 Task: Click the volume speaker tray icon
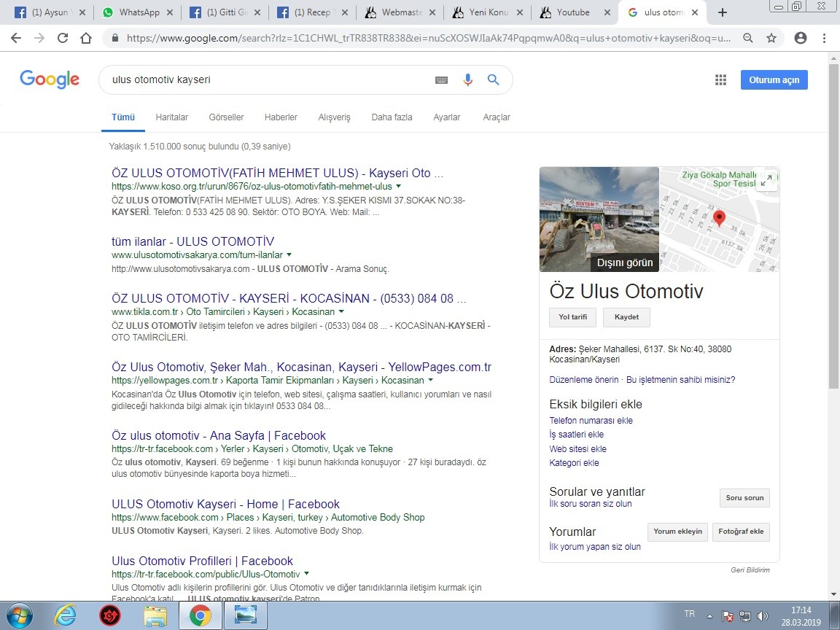[763, 616]
